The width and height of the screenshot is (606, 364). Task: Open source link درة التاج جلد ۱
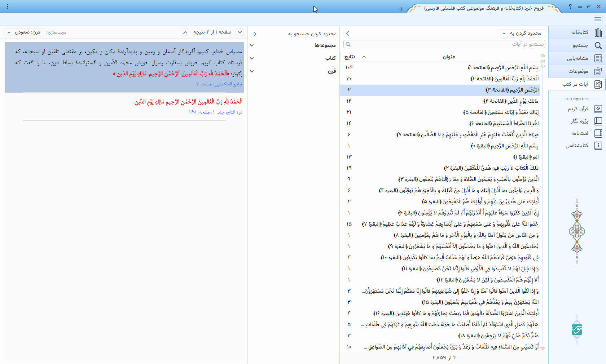pyautogui.click(x=215, y=112)
